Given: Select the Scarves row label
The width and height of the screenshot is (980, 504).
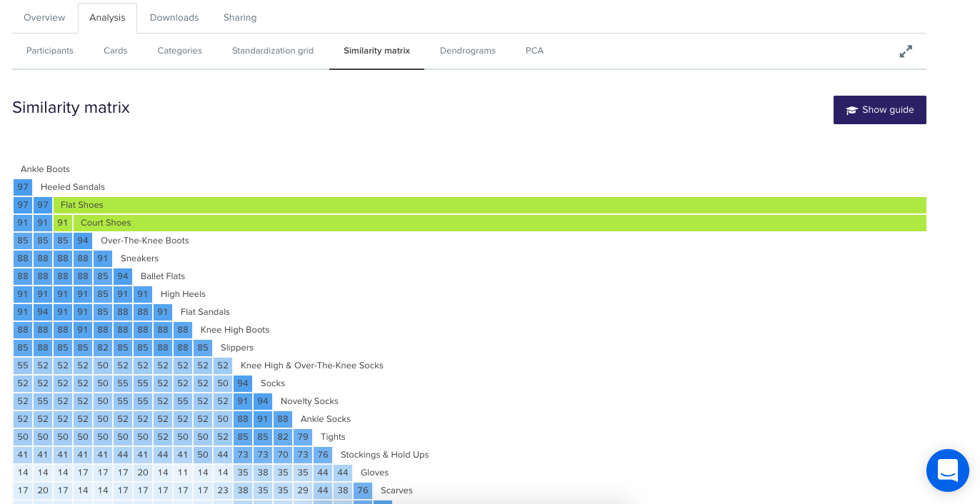Looking at the screenshot, I should [396, 490].
